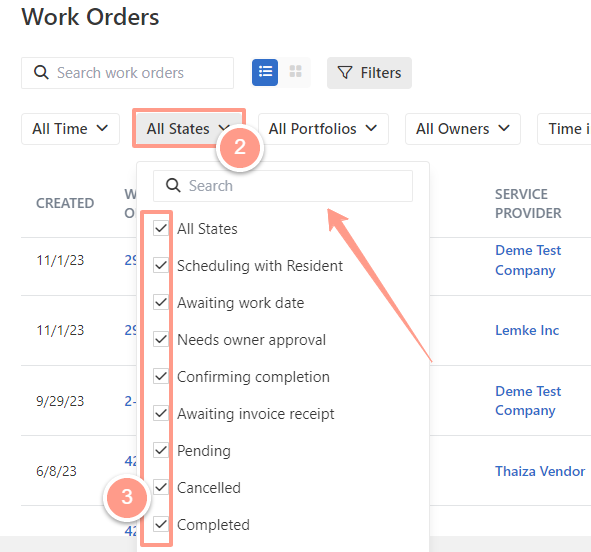Open the Lemke Inc provider link

pyautogui.click(x=527, y=330)
